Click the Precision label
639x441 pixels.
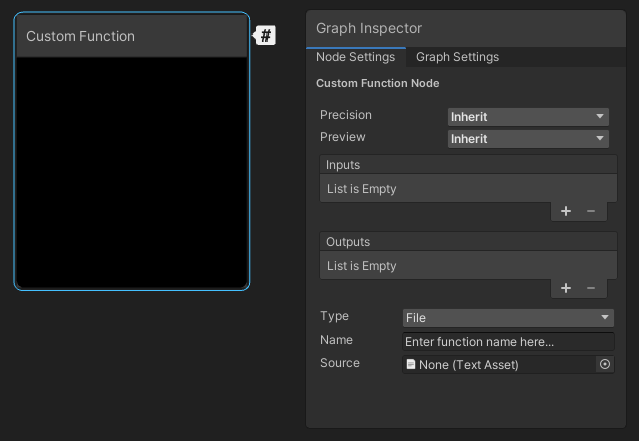coord(346,115)
